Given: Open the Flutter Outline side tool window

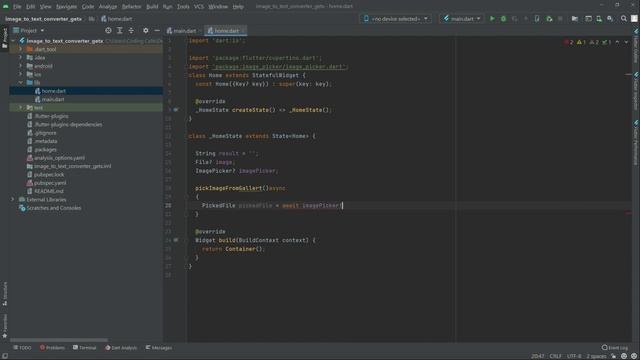Looking at the screenshot, I should point(636,46).
